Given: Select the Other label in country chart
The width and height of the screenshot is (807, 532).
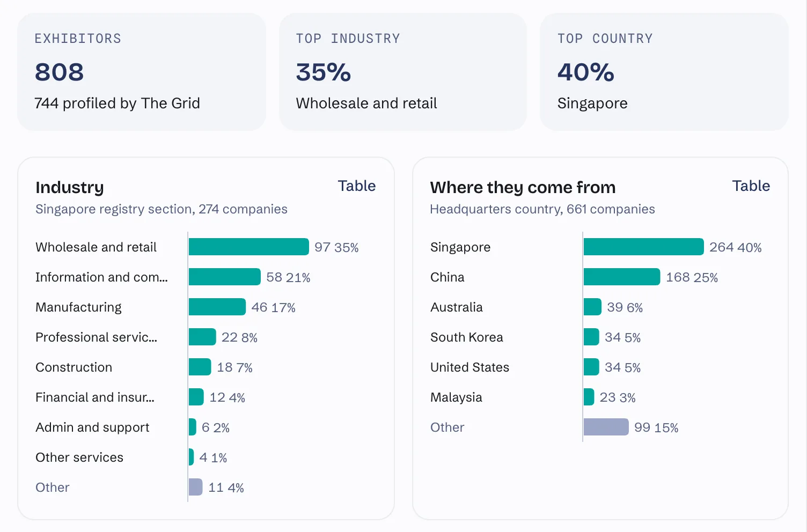Looking at the screenshot, I should point(447,427).
